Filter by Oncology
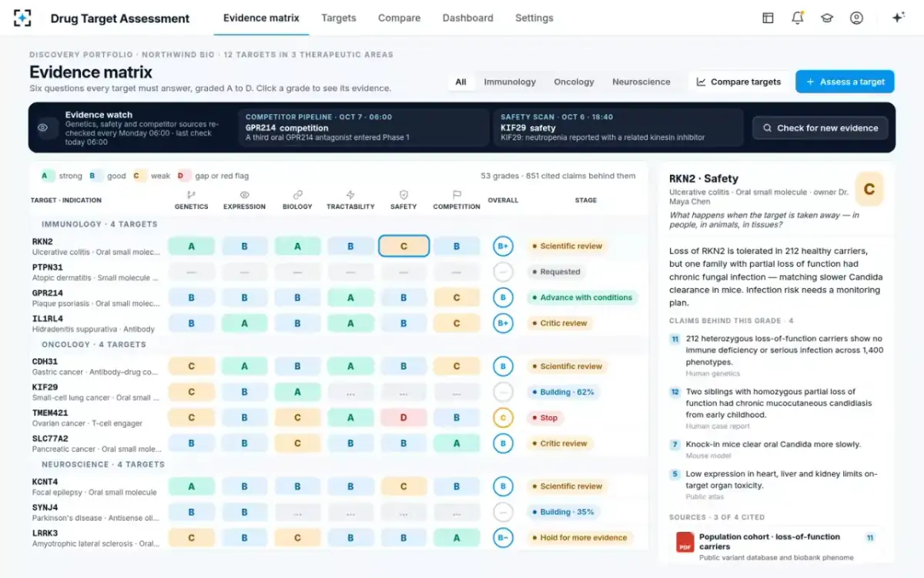This screenshot has width=924, height=578. coord(574,82)
